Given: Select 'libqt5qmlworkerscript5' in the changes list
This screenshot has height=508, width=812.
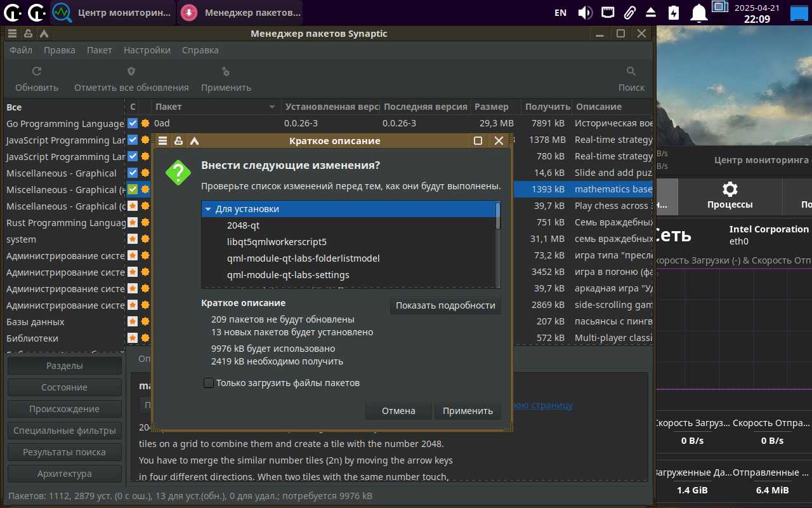Looking at the screenshot, I should point(277,242).
